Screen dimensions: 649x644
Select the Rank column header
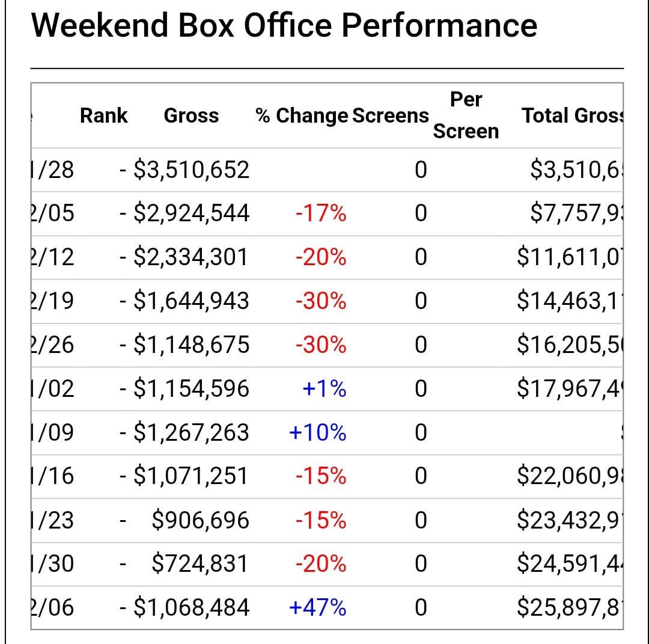click(103, 115)
